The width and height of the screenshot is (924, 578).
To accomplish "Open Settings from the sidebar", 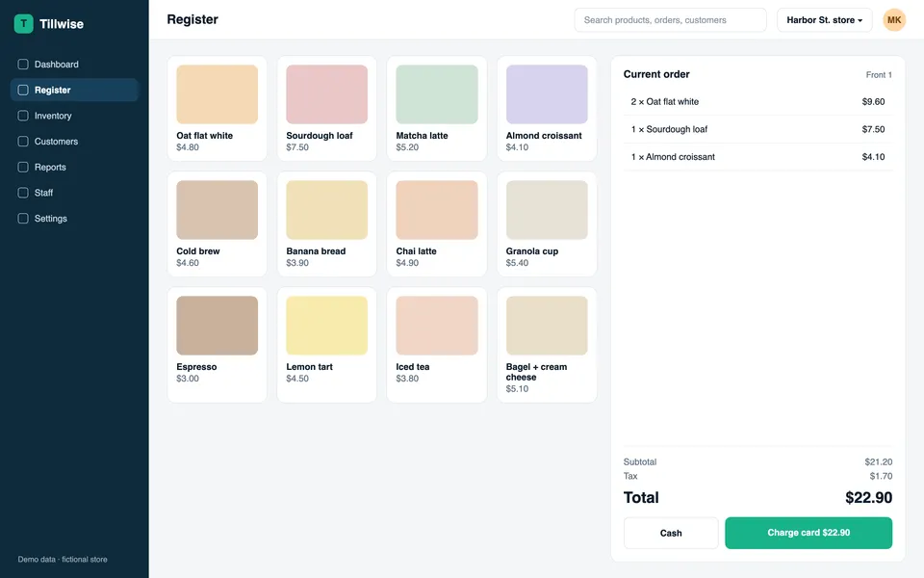I will pos(74,219).
